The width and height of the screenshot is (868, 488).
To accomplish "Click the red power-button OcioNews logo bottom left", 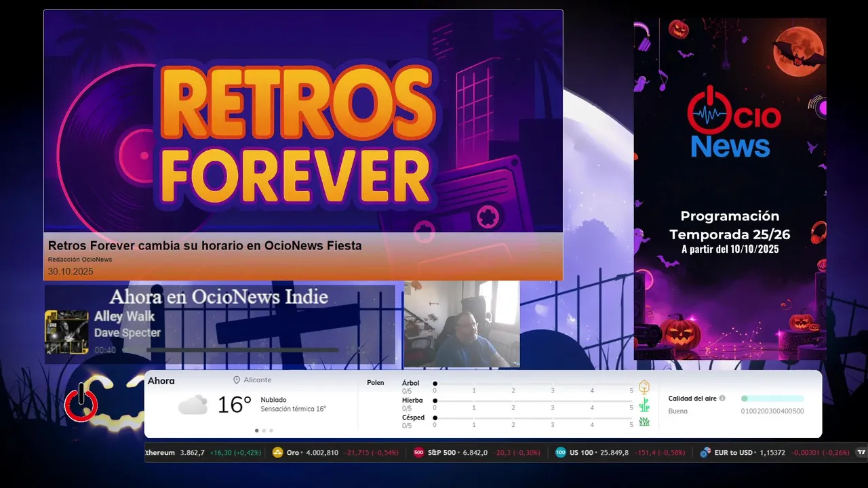I will tap(81, 404).
